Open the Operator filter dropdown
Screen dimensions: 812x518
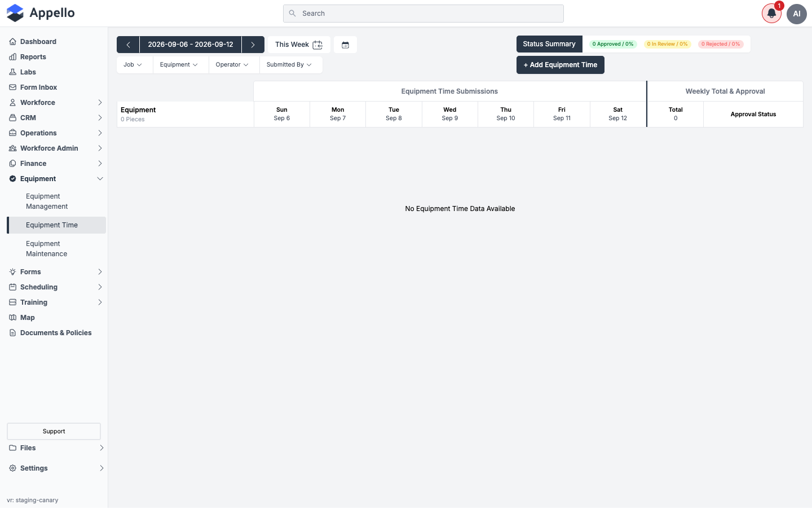(x=232, y=65)
